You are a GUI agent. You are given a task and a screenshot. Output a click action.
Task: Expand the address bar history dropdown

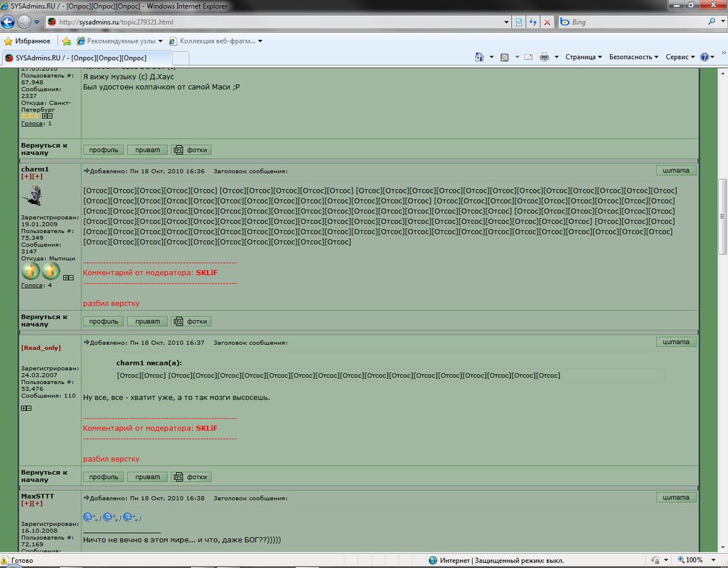(506, 22)
